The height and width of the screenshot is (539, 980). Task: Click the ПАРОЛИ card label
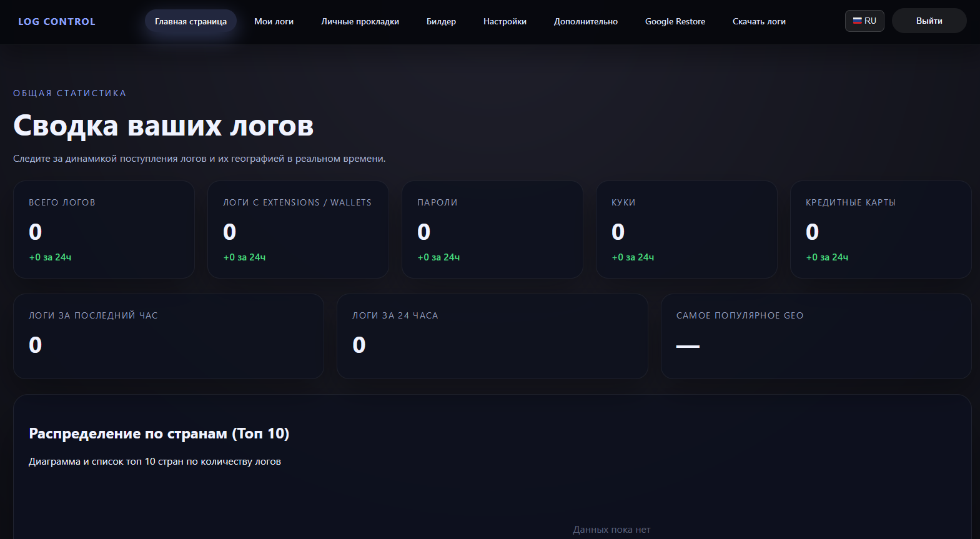click(x=437, y=202)
